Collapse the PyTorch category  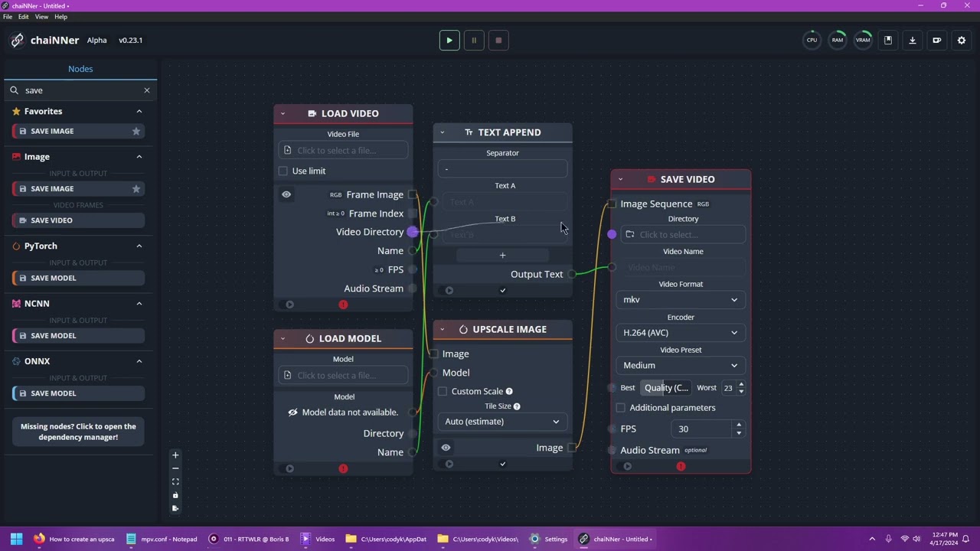pos(139,246)
